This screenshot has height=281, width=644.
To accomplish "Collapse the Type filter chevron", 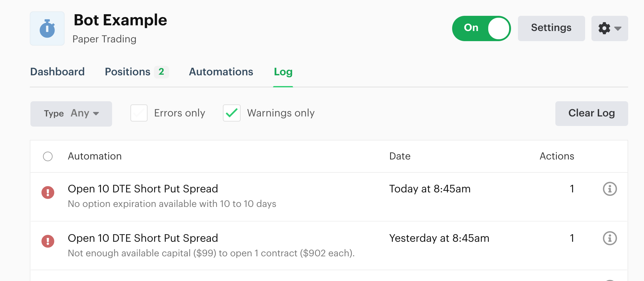I will click(x=97, y=114).
